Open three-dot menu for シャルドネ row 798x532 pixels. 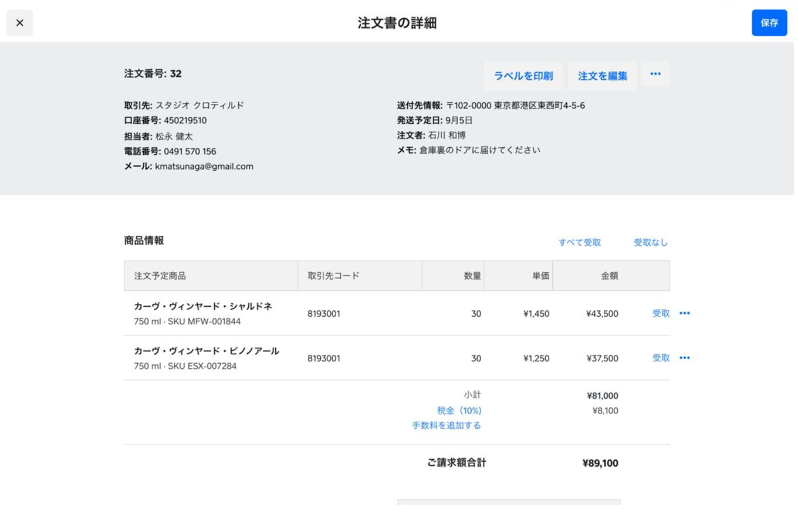click(685, 313)
